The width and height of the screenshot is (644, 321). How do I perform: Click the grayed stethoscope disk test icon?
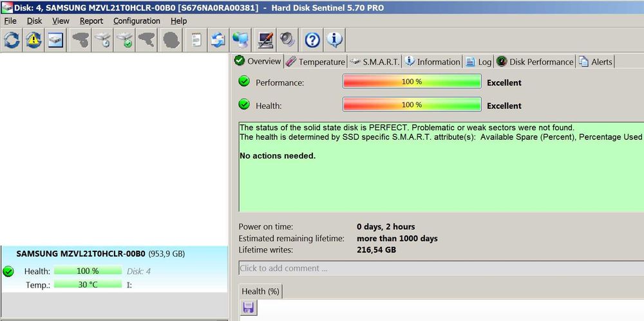[x=80, y=40]
